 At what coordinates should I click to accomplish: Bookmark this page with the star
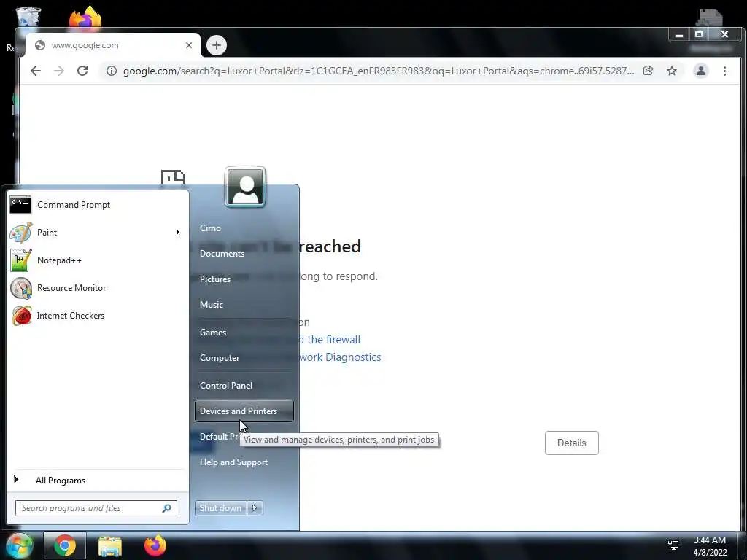point(672,71)
